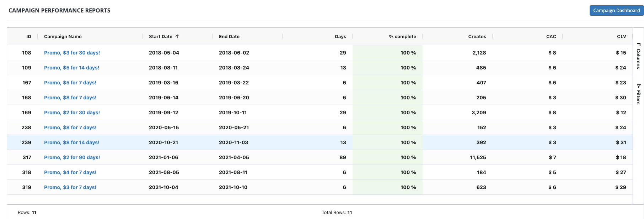Open campaign 239 Promo, $8 for 14 days!
This screenshot has height=219, width=644.
click(71, 142)
